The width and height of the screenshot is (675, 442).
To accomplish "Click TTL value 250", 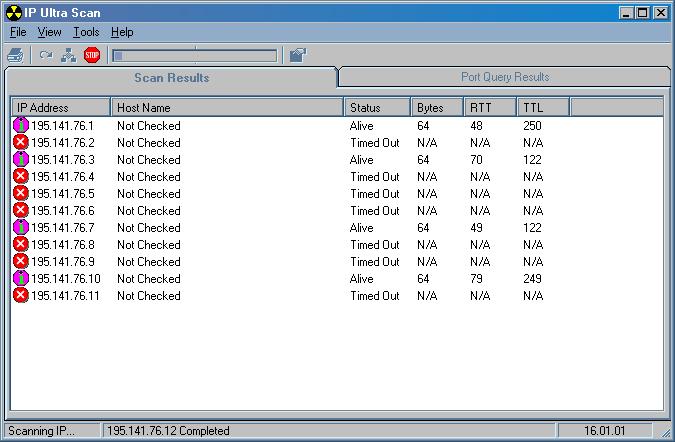I will (x=532, y=126).
